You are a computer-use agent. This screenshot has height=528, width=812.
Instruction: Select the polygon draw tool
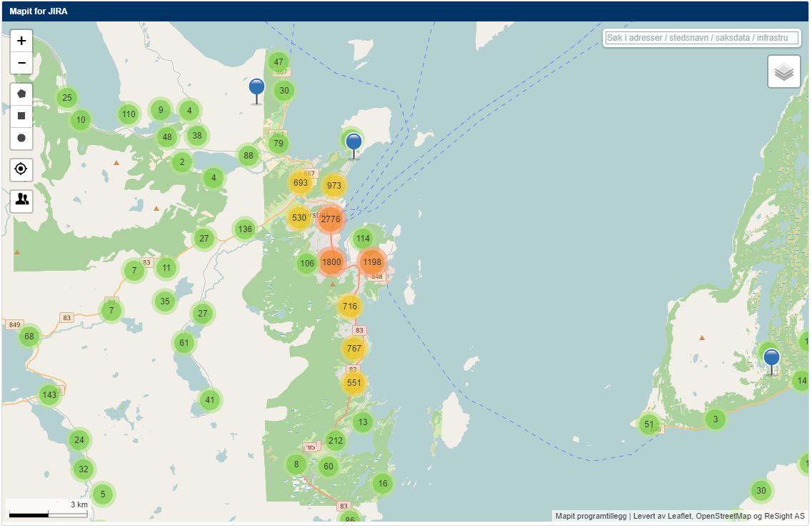point(21,94)
